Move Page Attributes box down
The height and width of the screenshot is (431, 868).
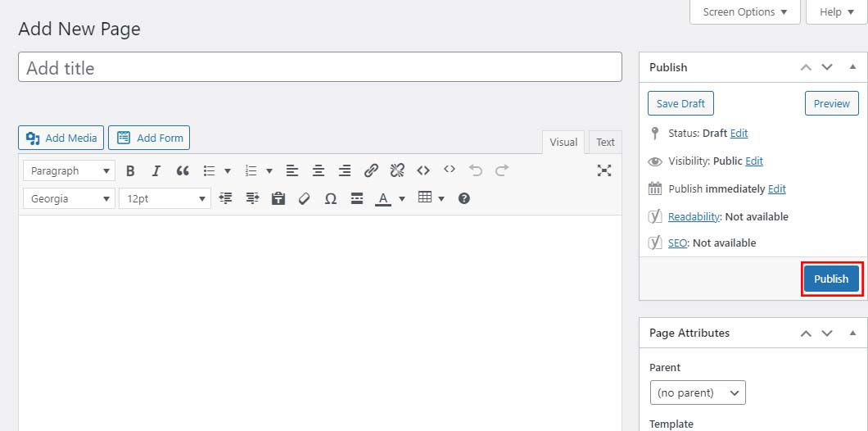827,333
